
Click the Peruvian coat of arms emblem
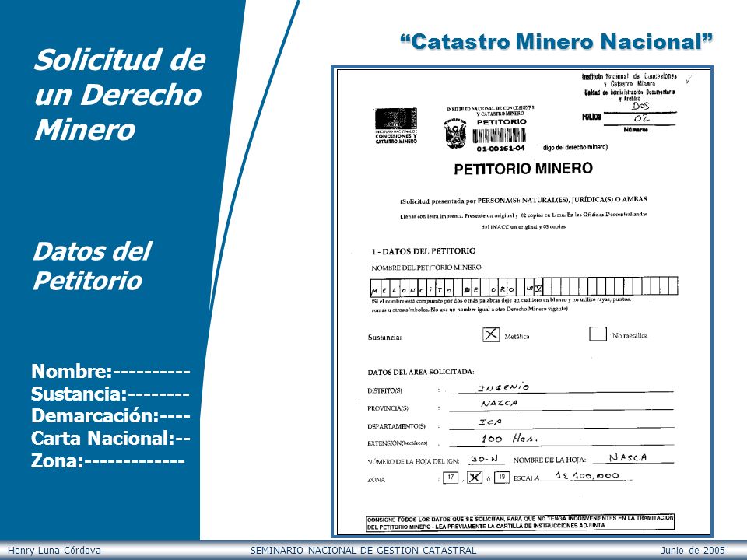click(x=456, y=134)
